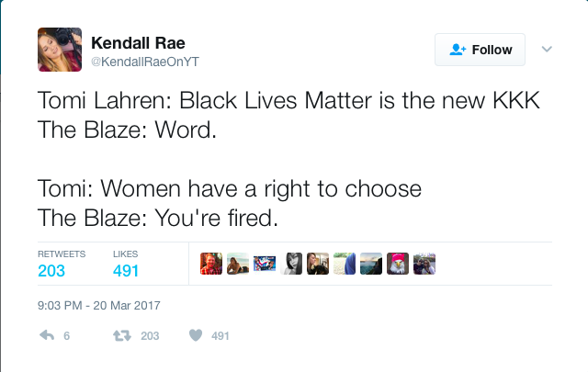Image resolution: width=588 pixels, height=372 pixels.
Task: Click the bald eagle liker avatar
Action: pyautogui.click(x=398, y=264)
